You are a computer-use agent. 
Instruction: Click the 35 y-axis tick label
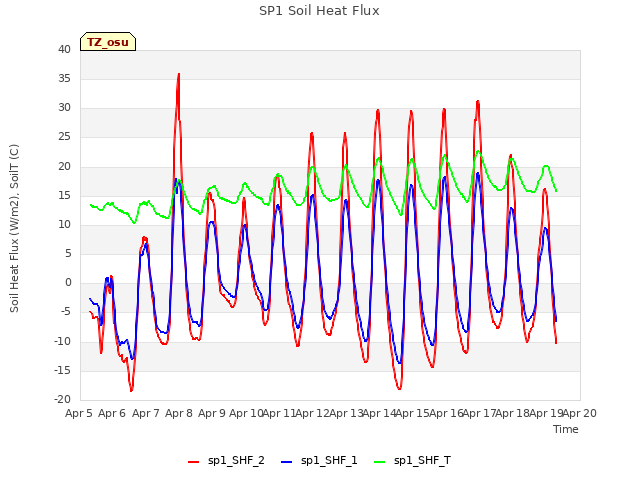click(x=64, y=78)
